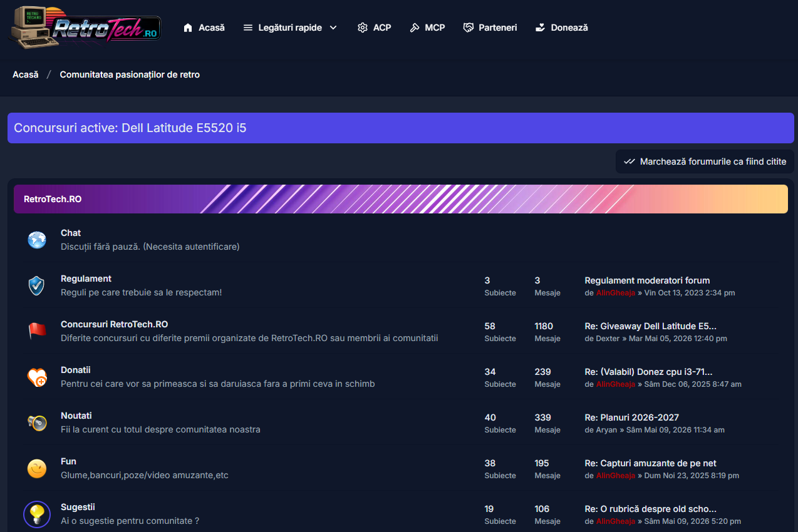This screenshot has height=532, width=798.
Task: Open last post Re: Giveaway Dell Latitude E5...
Action: tap(650, 326)
